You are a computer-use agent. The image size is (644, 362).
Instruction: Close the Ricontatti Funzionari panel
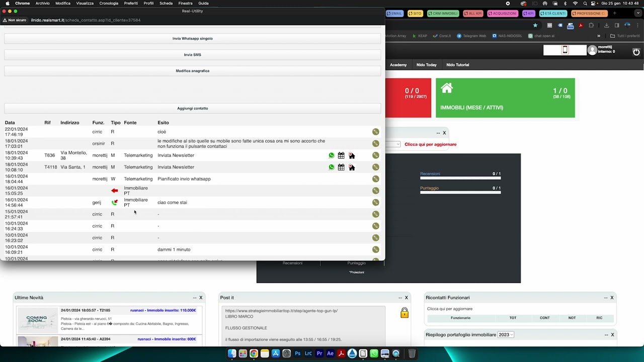[x=612, y=298]
